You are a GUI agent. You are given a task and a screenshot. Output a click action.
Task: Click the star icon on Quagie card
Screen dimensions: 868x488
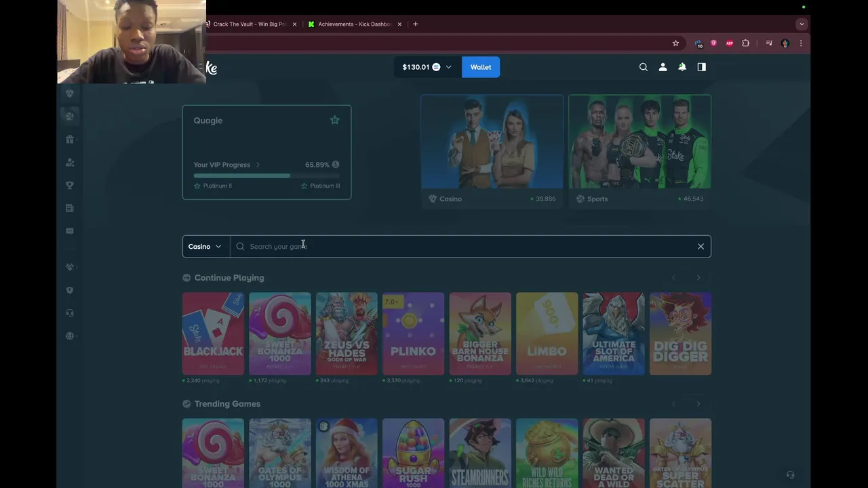[334, 120]
